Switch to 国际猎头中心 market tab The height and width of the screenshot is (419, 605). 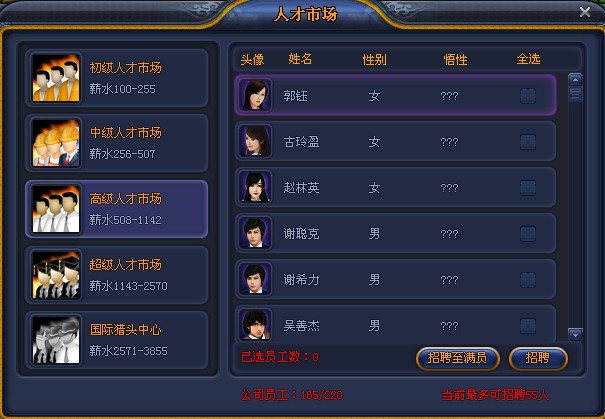(x=117, y=340)
